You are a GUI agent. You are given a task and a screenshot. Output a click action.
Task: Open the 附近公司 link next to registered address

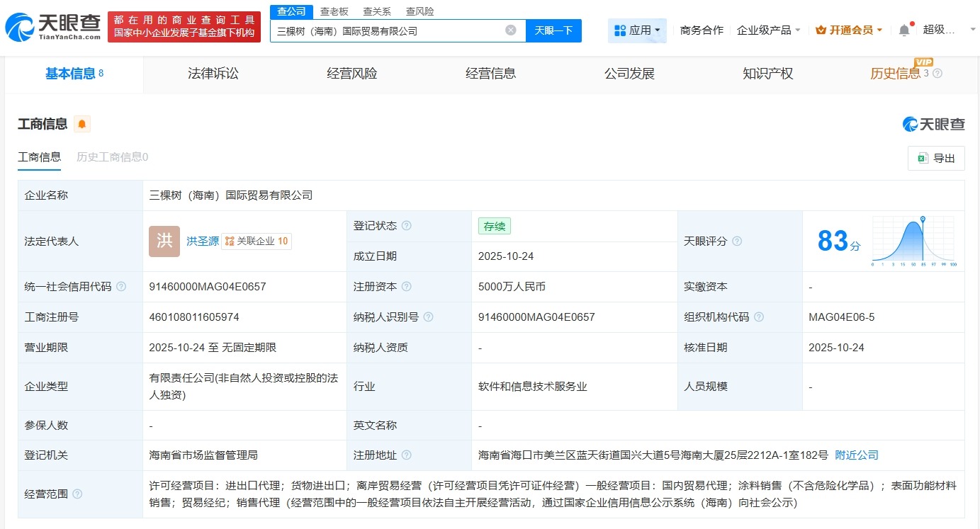point(856,455)
